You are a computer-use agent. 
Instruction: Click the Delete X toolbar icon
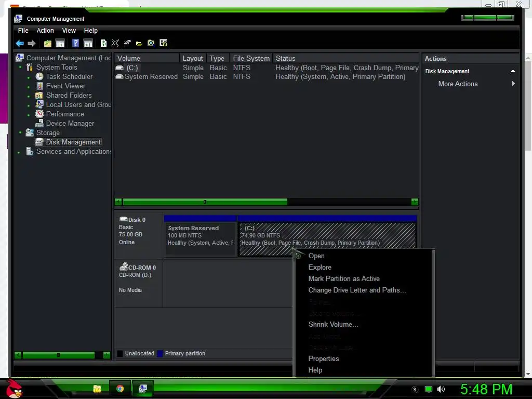[115, 43]
